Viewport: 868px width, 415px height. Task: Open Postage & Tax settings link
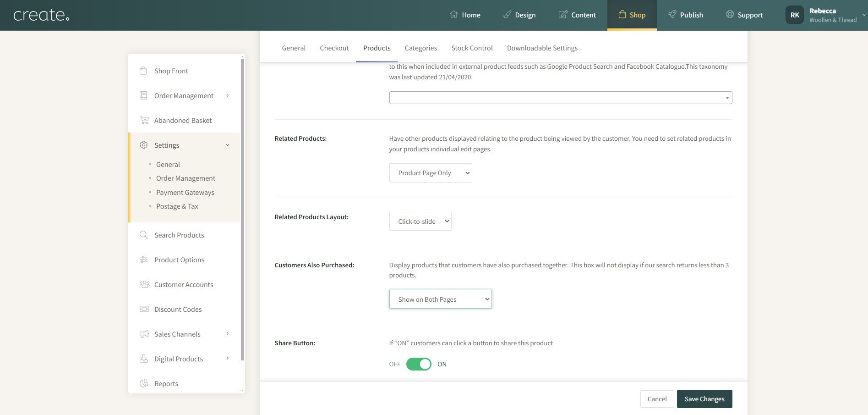(x=177, y=206)
